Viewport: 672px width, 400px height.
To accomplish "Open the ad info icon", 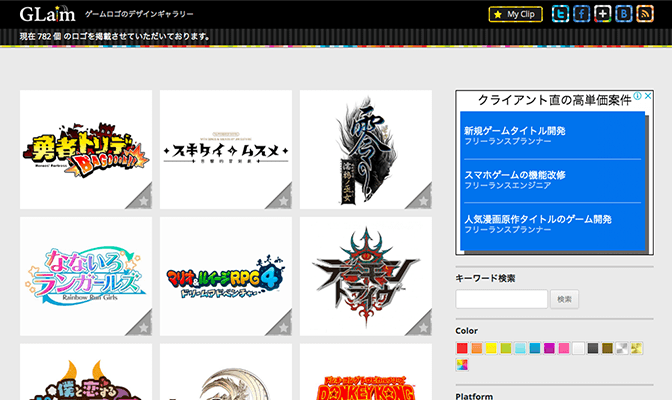I will [x=638, y=96].
